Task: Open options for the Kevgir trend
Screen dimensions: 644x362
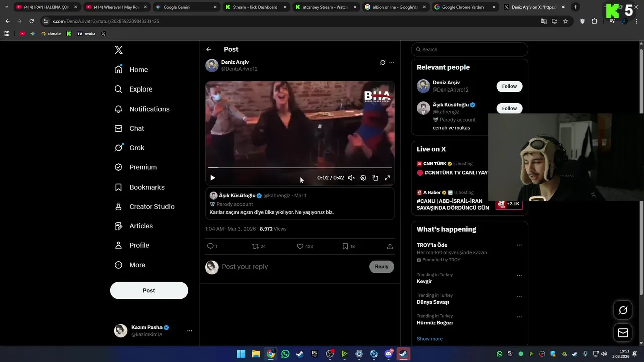Action: click(x=519, y=276)
